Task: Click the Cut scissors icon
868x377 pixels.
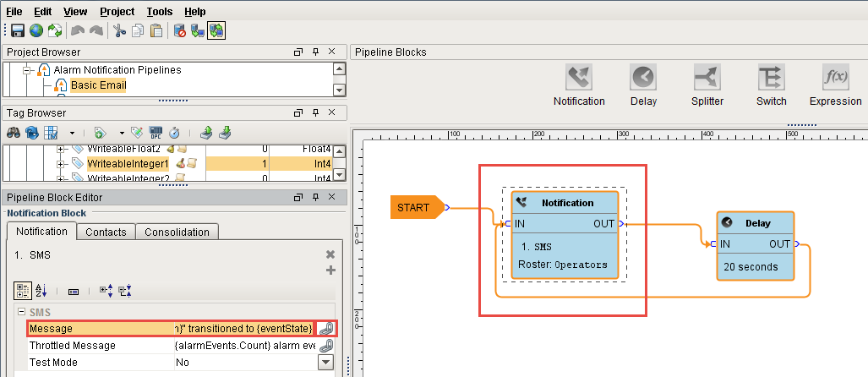Action: coord(119,31)
